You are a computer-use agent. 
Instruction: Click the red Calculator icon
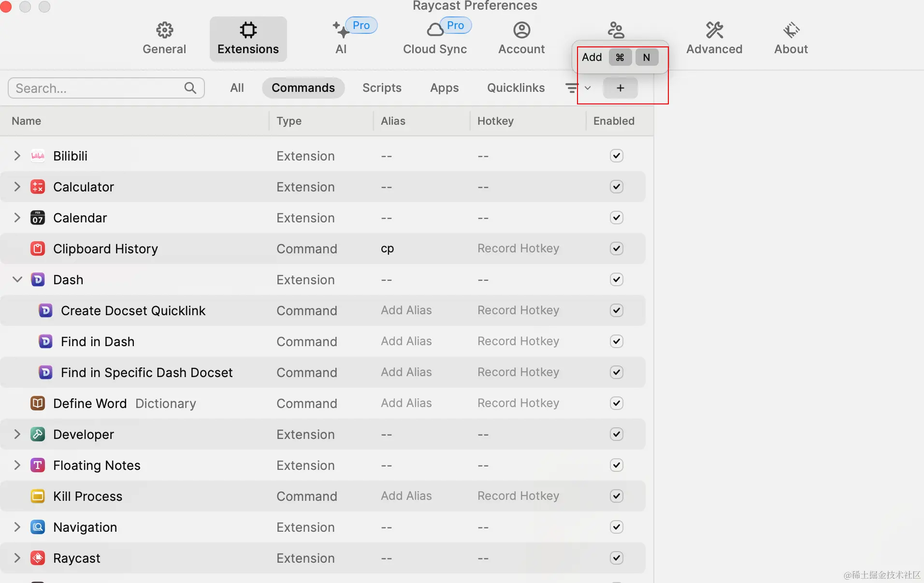tap(38, 187)
